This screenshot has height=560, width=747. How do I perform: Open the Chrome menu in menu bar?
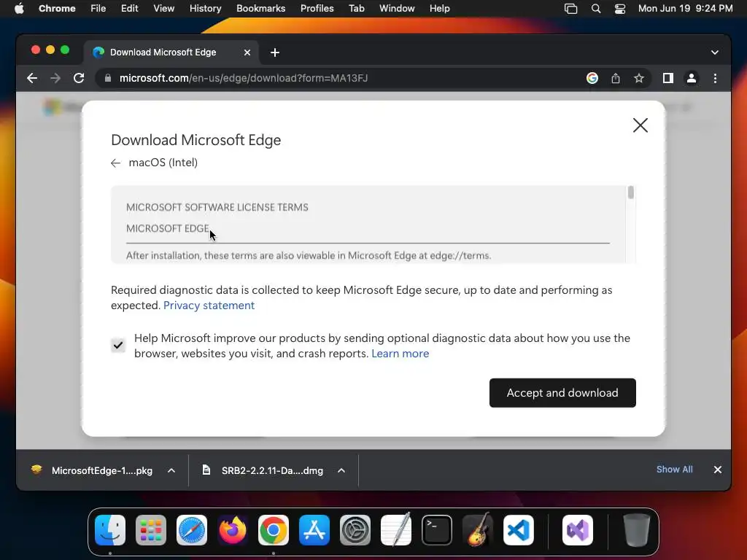[57, 9]
